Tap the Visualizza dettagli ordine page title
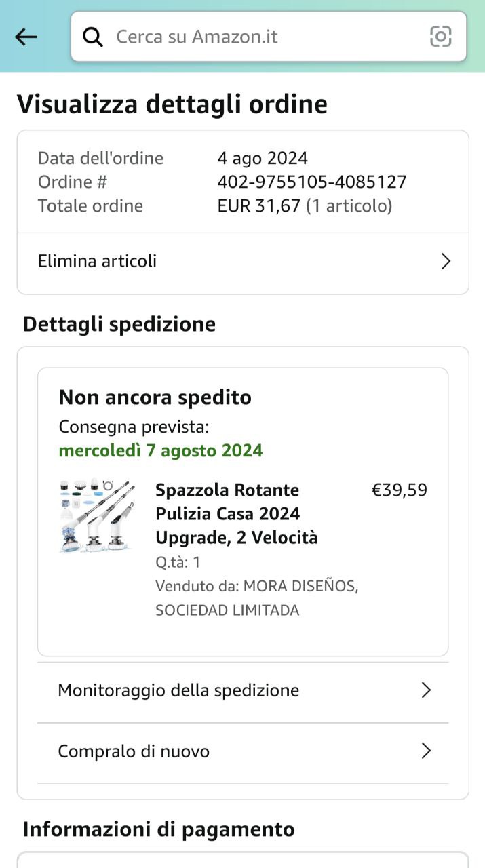Image resolution: width=485 pixels, height=868 pixels. pyautogui.click(x=172, y=104)
